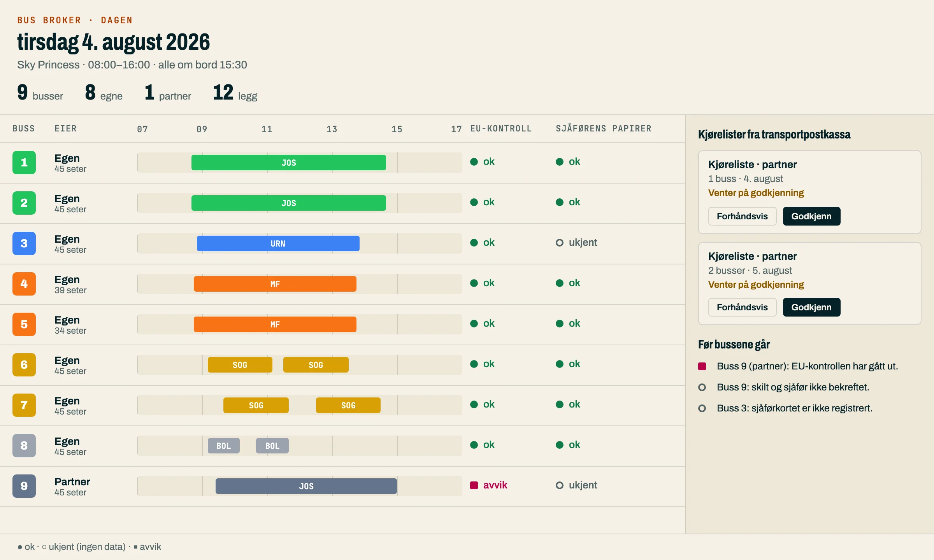Click red square beside EU-kontrollen har gått ut
934x560 pixels.
(702, 366)
